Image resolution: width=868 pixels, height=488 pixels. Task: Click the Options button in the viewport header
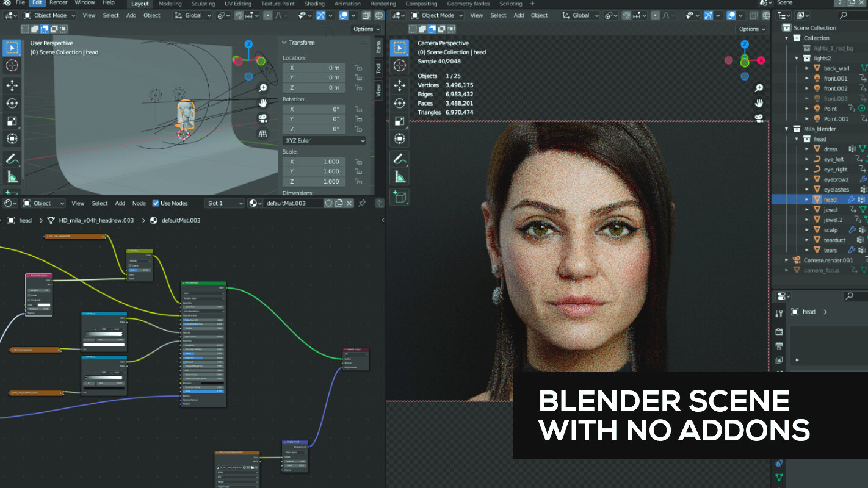tap(364, 29)
